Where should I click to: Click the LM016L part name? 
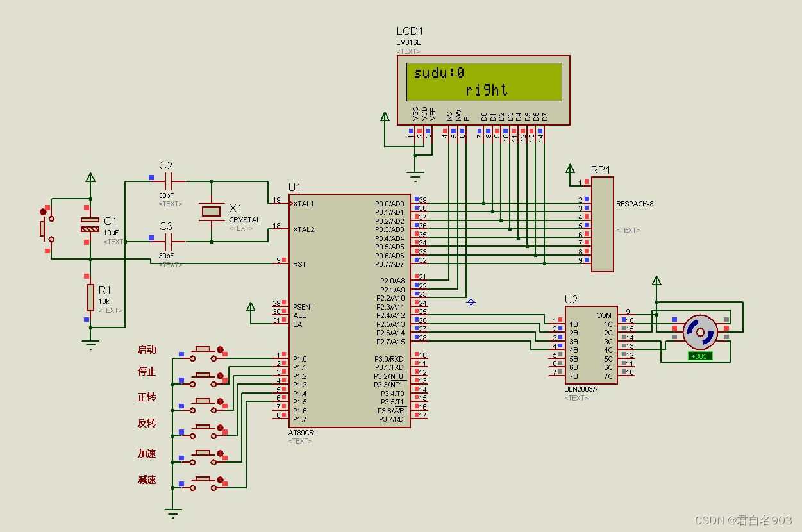pyautogui.click(x=408, y=43)
